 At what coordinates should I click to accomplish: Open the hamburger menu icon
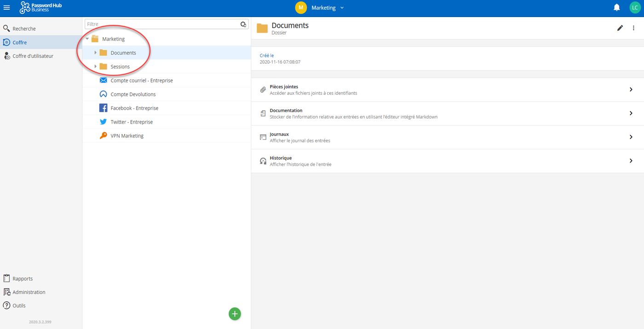coord(7,8)
